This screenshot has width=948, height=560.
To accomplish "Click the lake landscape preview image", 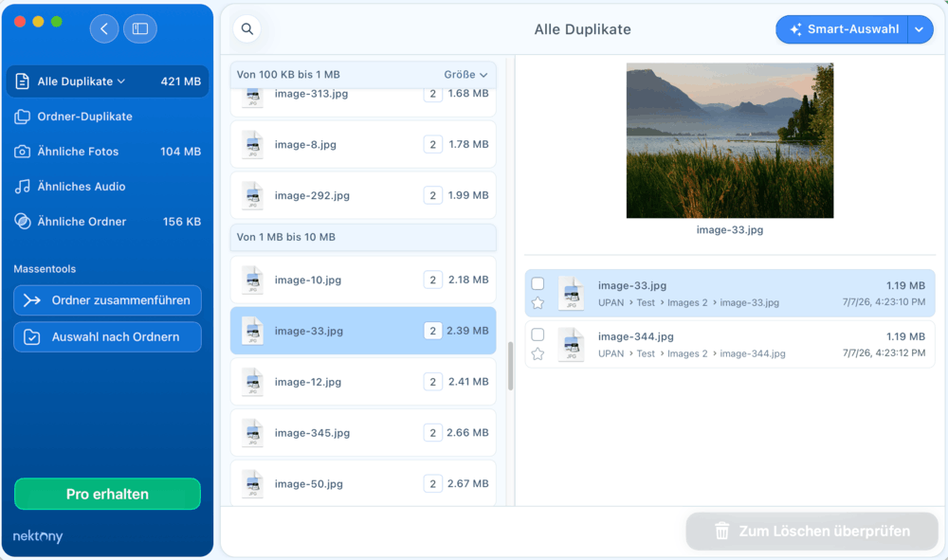I will pyautogui.click(x=730, y=141).
